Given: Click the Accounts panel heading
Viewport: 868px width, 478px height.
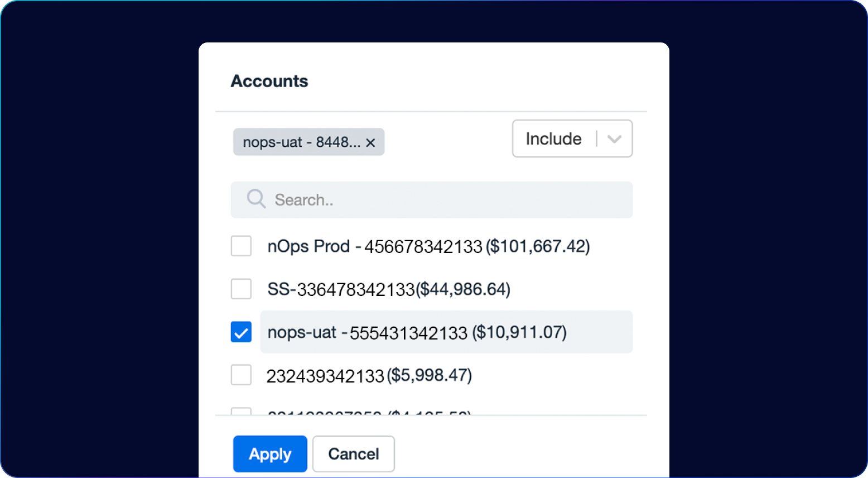Looking at the screenshot, I should click(269, 81).
